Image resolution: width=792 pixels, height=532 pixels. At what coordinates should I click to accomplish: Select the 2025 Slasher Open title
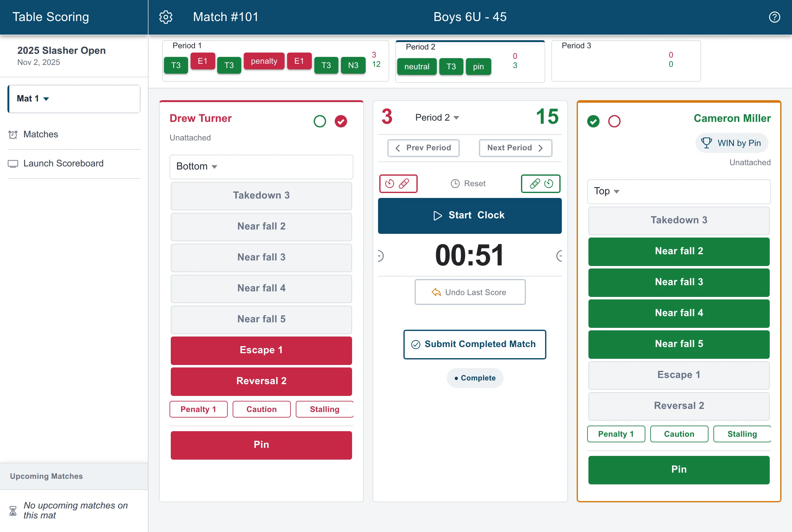[x=62, y=50]
